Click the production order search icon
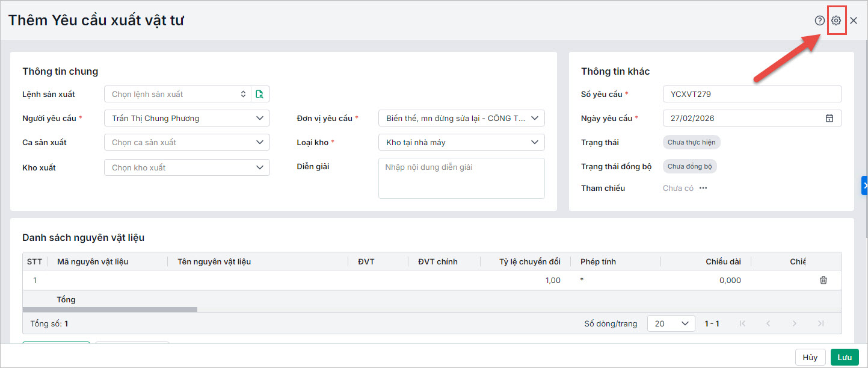The width and height of the screenshot is (868, 368). click(x=260, y=94)
